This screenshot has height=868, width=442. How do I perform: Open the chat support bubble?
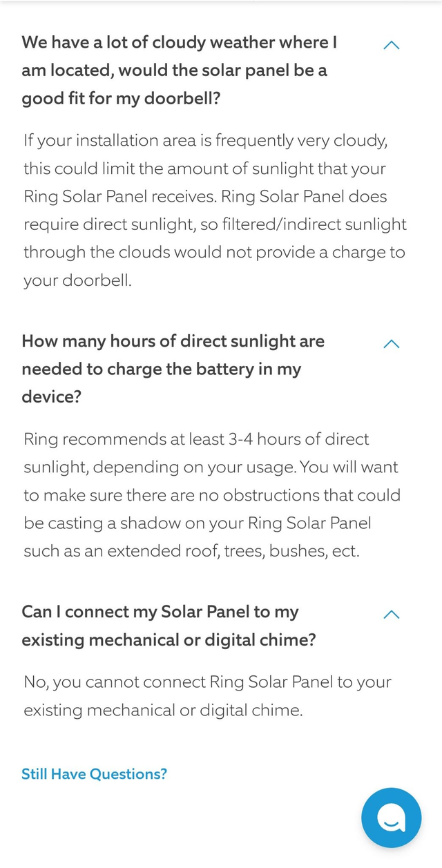tap(391, 818)
